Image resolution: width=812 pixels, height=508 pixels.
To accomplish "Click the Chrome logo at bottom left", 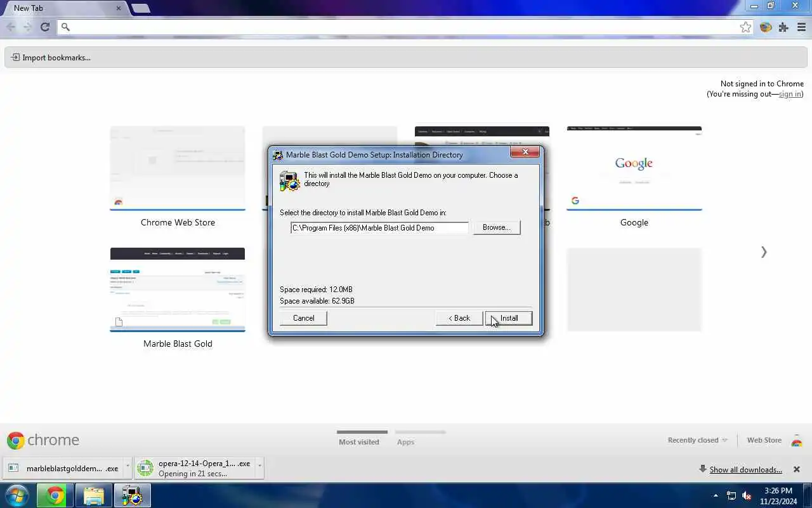I will (x=43, y=440).
